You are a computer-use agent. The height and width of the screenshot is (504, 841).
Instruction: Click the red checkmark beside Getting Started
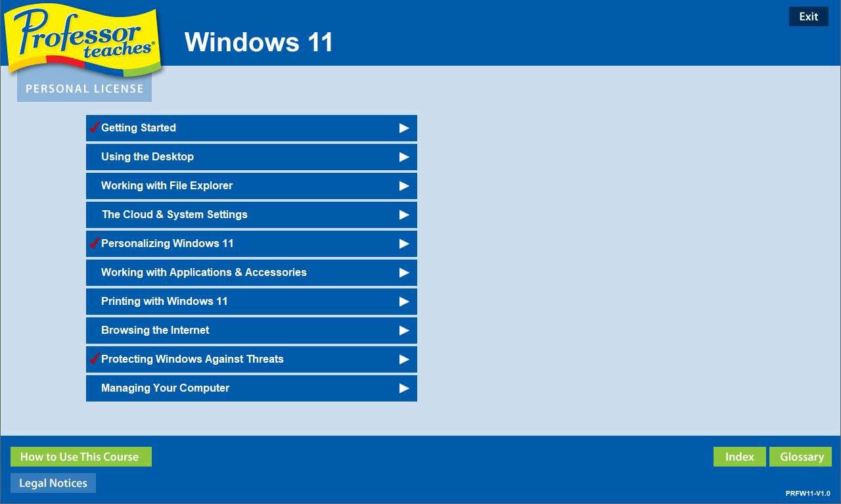tap(94, 127)
